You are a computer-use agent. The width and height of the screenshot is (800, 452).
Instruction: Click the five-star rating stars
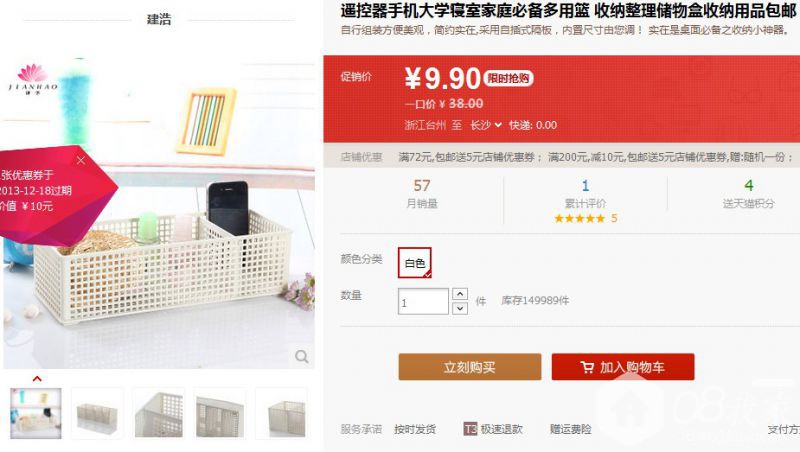coord(580,219)
